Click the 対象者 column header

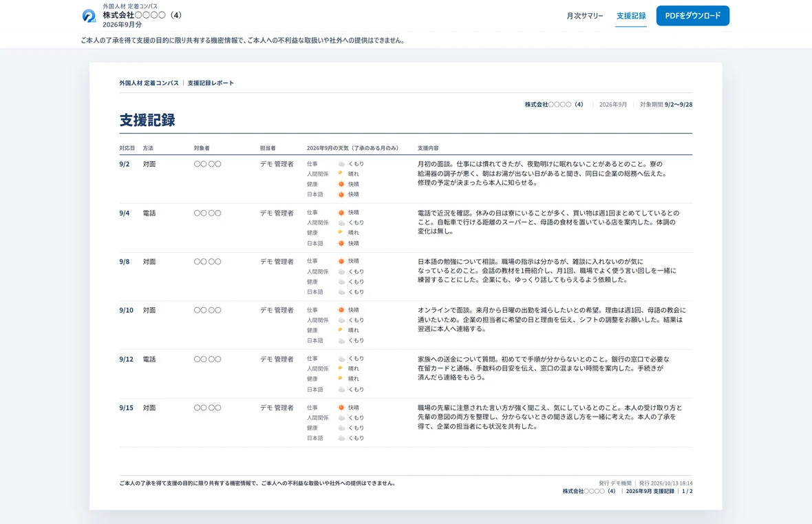[202, 148]
